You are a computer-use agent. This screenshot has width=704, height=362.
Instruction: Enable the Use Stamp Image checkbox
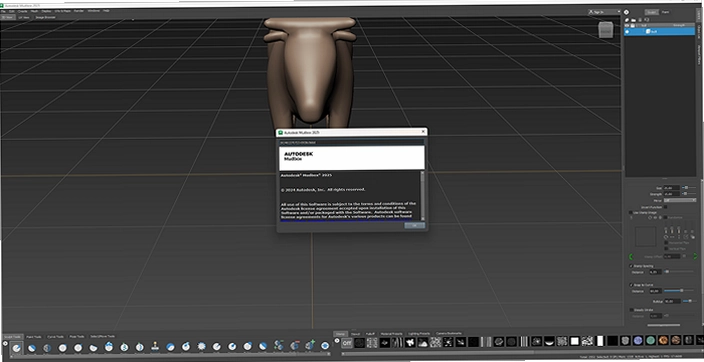coord(631,212)
